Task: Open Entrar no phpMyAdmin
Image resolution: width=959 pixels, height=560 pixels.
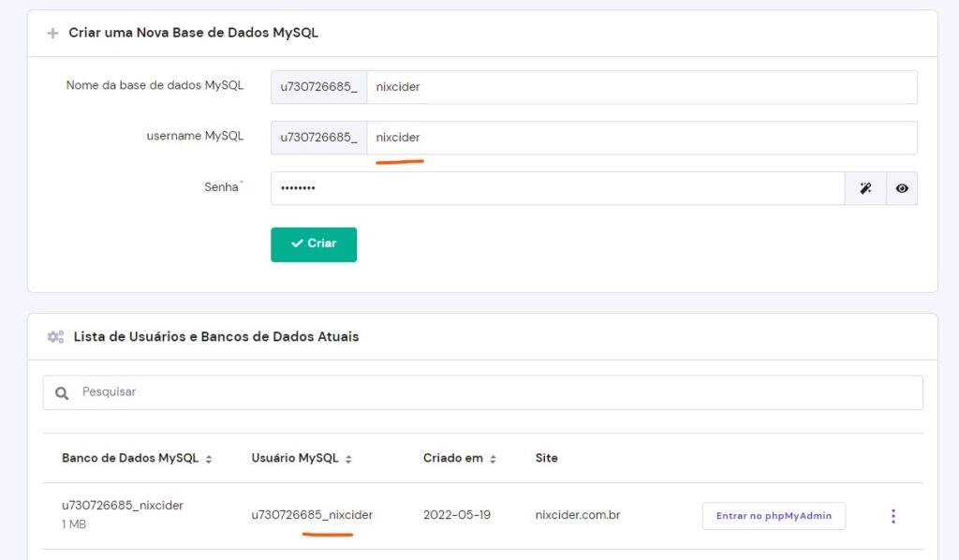Action: pyautogui.click(x=773, y=516)
